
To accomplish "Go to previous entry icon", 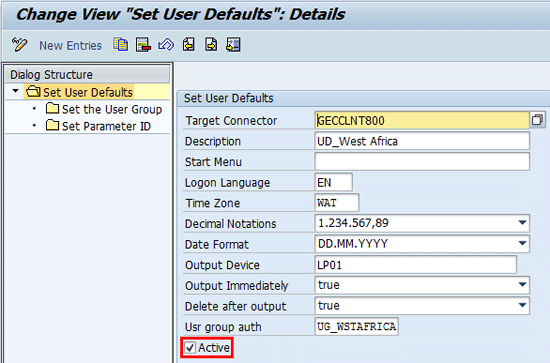I will click(189, 45).
